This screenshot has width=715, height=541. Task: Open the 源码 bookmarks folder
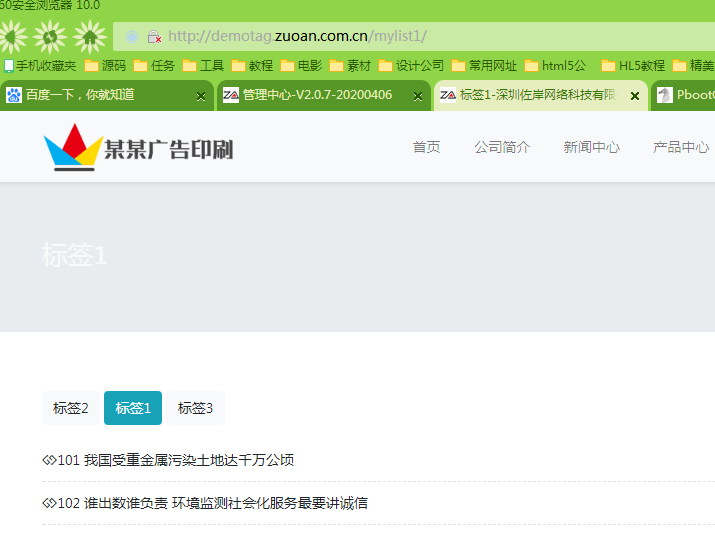[105, 66]
